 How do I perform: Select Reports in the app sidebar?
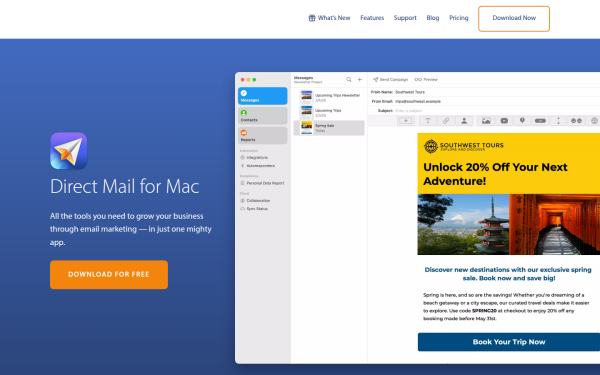point(262,135)
